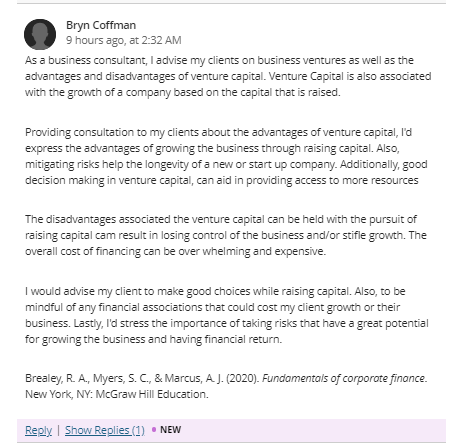This screenshot has height=445, width=467.
Task: Reply to Bryn Coffman's post
Action: point(38,430)
